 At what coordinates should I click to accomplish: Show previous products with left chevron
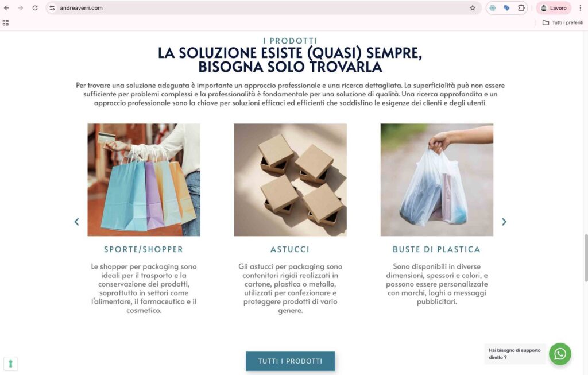tap(76, 222)
